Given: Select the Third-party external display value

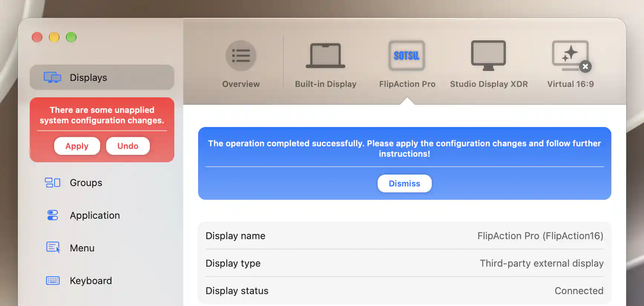Looking at the screenshot, I should click(x=542, y=263).
